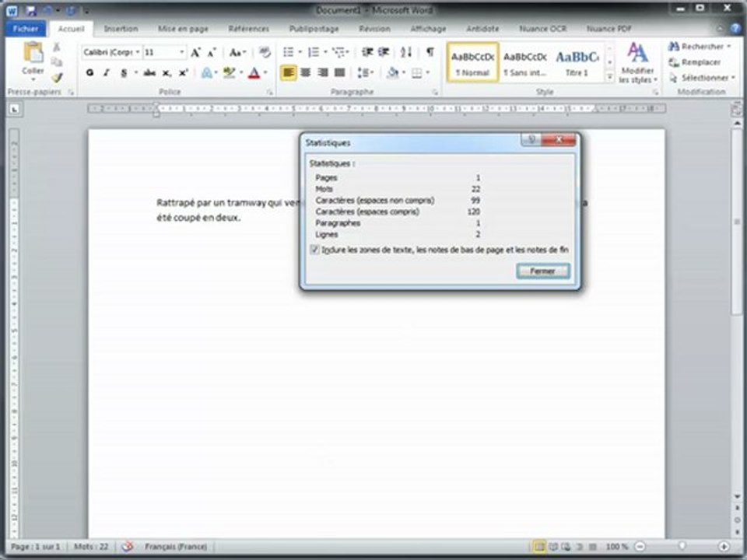Select Align Left paragraph icon
This screenshot has height=560, width=747.
(x=288, y=73)
